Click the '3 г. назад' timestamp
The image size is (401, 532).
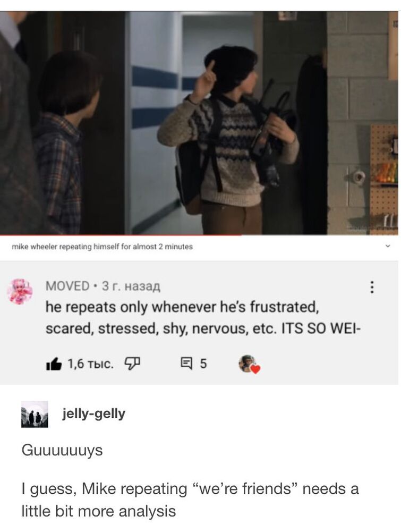pos(131,286)
